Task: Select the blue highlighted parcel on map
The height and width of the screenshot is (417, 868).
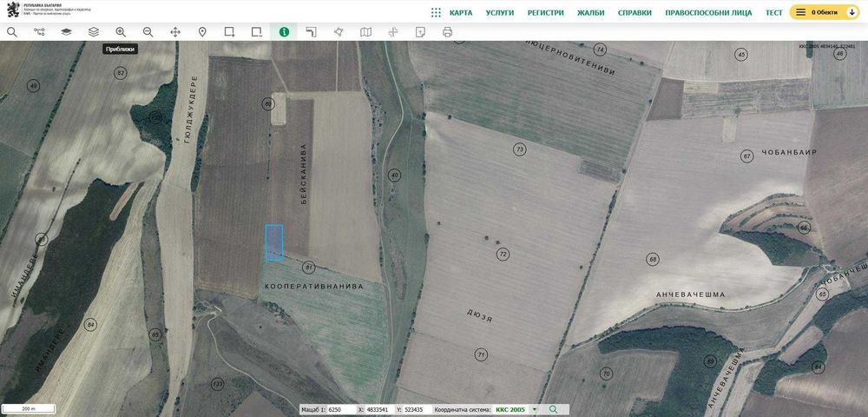Action: [x=274, y=242]
